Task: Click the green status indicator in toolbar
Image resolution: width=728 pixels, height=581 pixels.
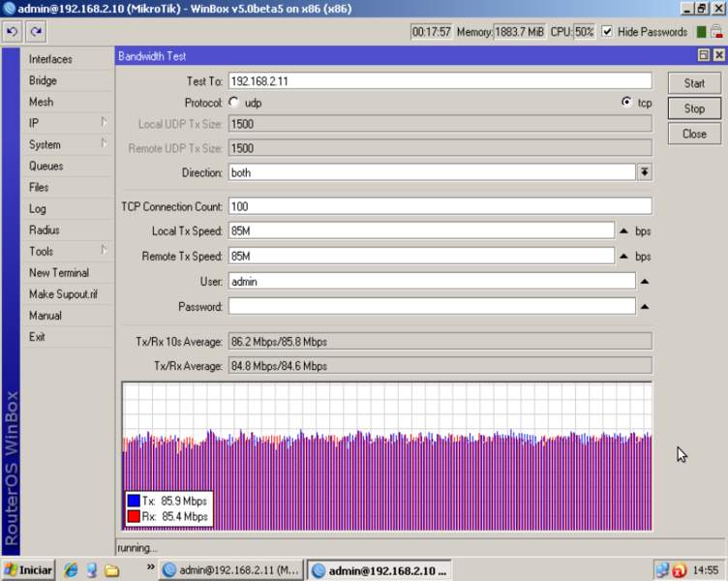Action: pyautogui.click(x=702, y=32)
